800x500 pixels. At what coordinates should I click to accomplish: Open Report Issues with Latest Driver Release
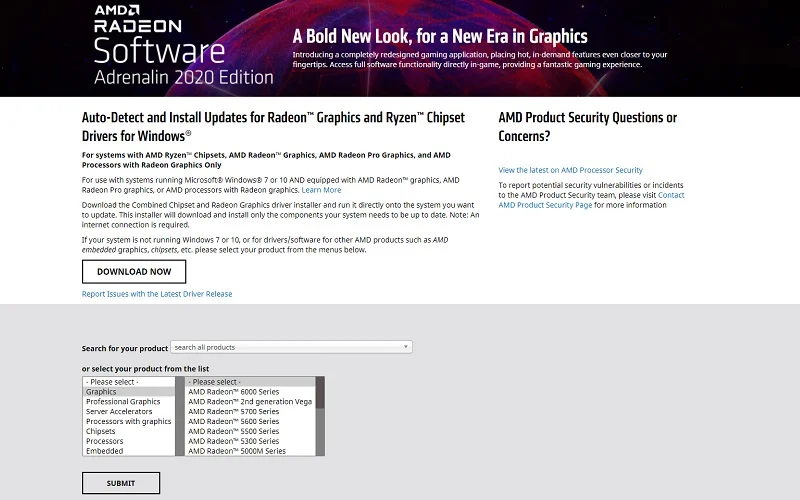[157, 294]
